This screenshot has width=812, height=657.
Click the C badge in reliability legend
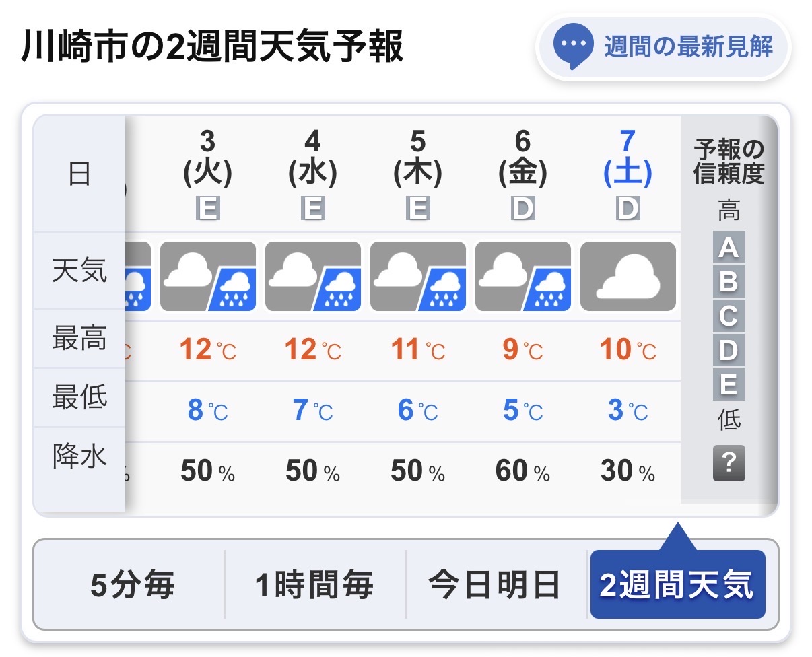pyautogui.click(x=729, y=316)
